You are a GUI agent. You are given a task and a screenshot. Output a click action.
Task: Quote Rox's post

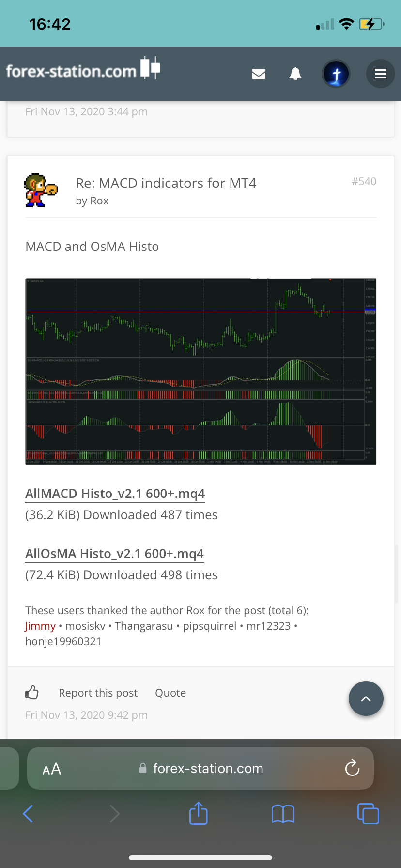[x=170, y=693]
